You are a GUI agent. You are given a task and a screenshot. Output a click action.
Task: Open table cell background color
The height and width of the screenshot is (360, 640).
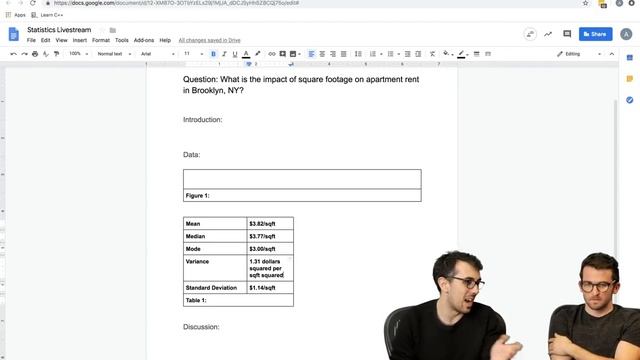coord(447,54)
